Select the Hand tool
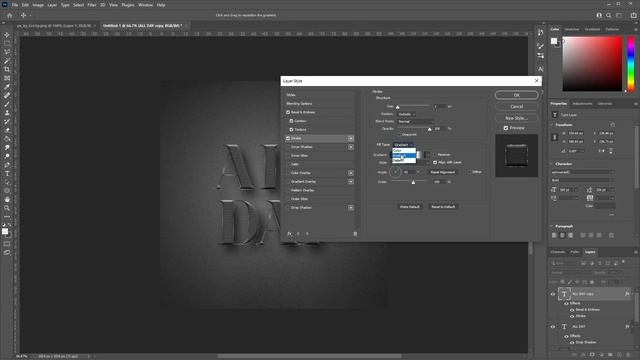 pyautogui.click(x=7, y=200)
